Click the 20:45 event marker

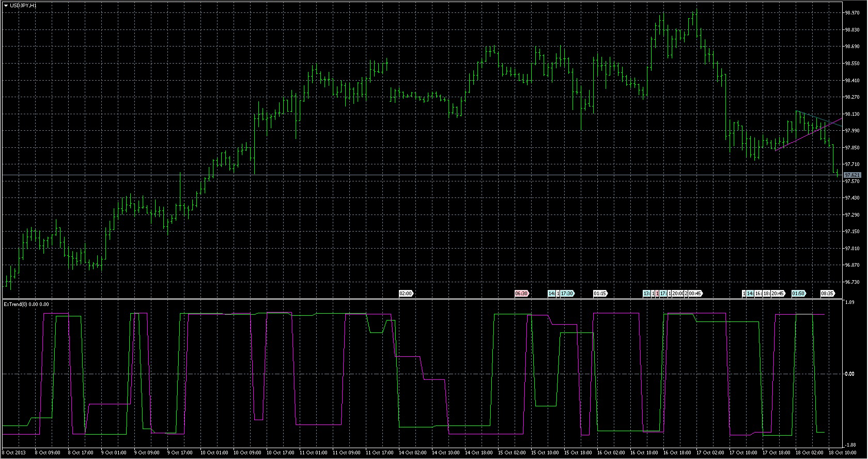pos(778,294)
